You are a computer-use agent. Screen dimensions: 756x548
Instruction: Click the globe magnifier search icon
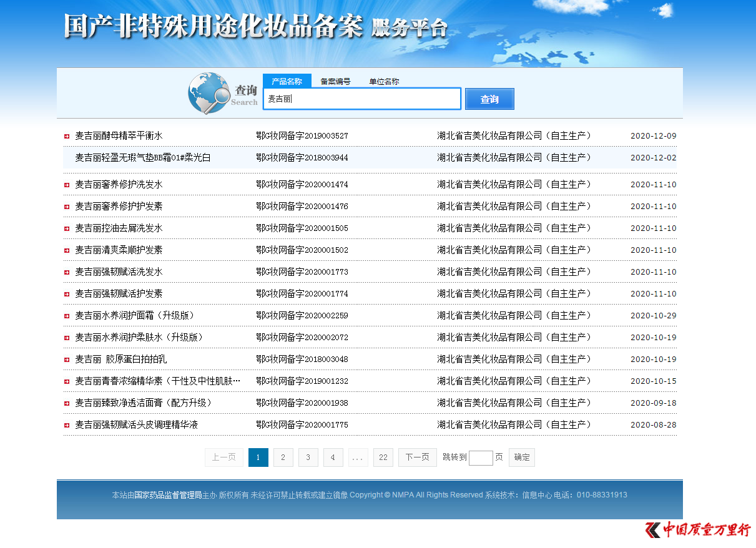tap(209, 93)
